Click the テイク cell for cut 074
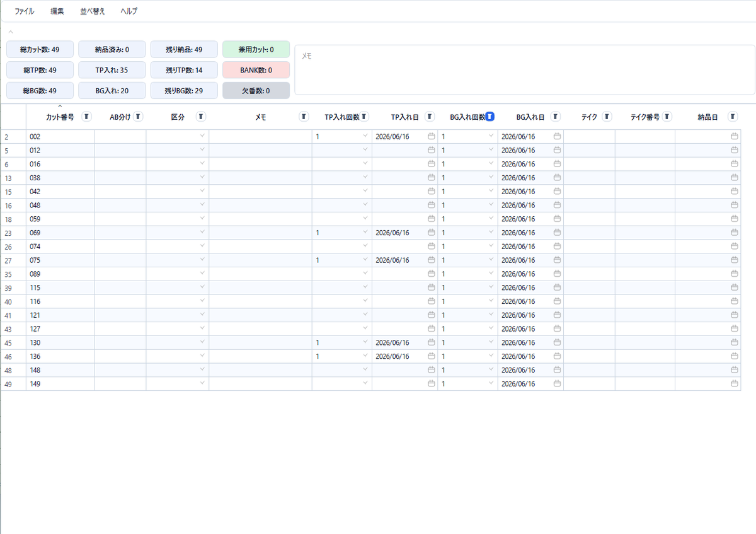 pyautogui.click(x=589, y=247)
